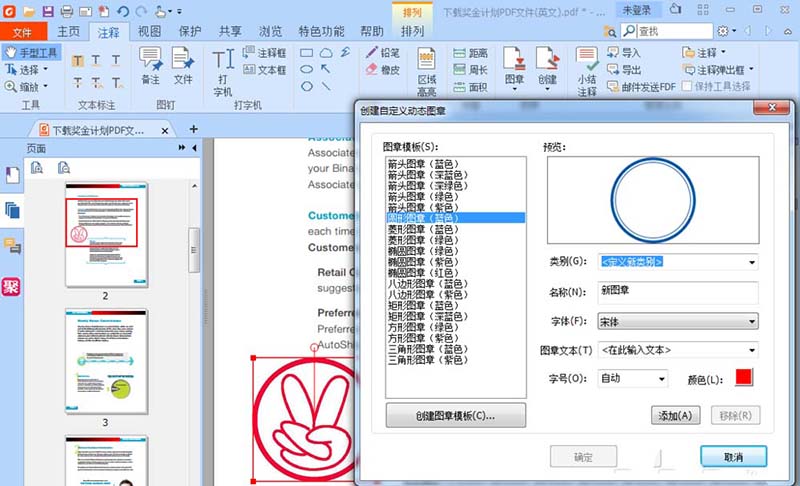Select the Hand tool (手型工具)
Viewport: 800px width, 486px height.
[x=32, y=52]
